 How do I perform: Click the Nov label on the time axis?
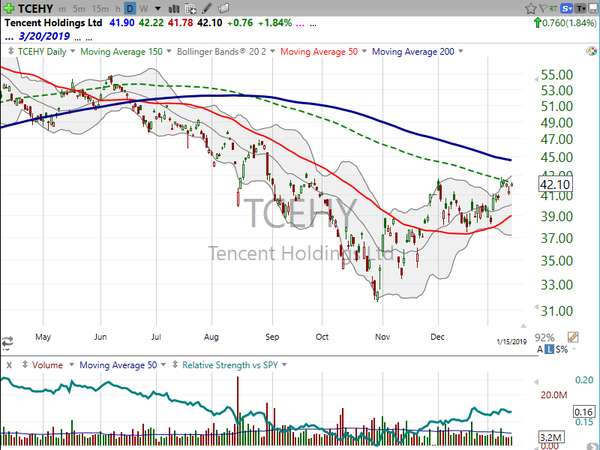coord(382,337)
